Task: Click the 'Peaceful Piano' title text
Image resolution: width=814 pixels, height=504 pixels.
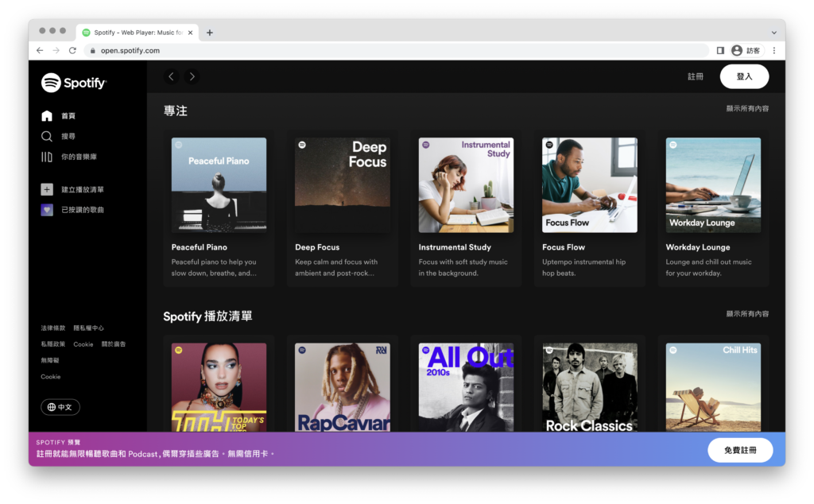Action: tap(200, 247)
